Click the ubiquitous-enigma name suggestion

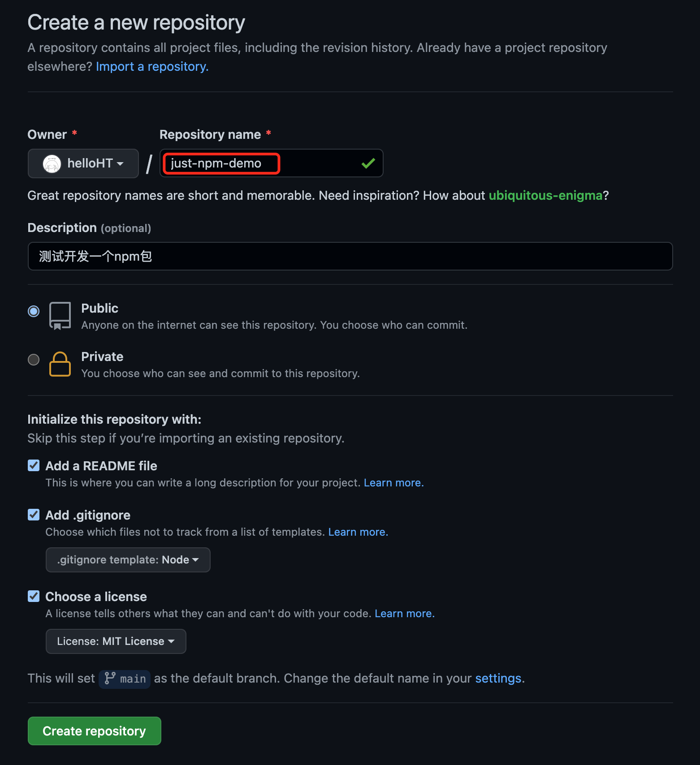(x=545, y=195)
